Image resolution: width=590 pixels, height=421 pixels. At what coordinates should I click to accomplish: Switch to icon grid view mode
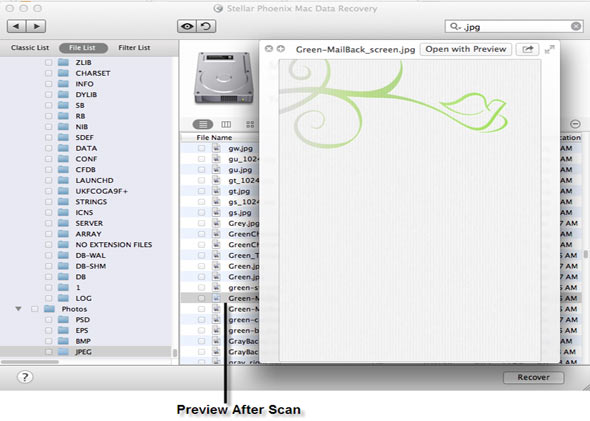pos(250,124)
